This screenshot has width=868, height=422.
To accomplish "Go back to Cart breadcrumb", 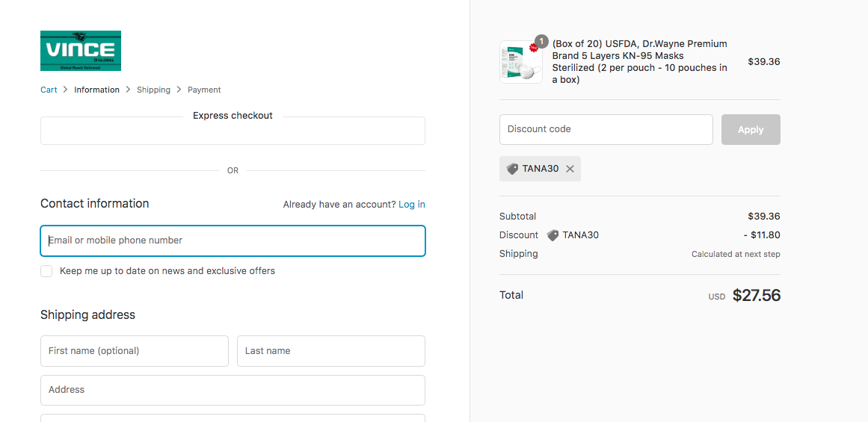I will point(49,90).
